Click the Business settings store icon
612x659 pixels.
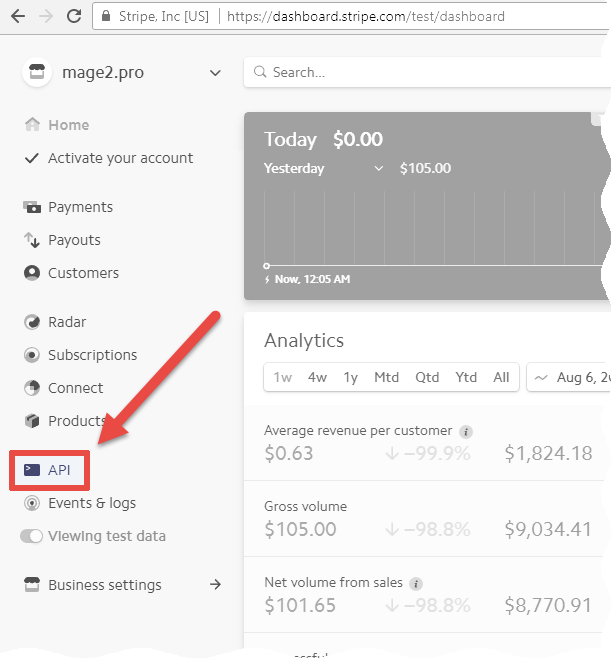pyautogui.click(x=32, y=585)
